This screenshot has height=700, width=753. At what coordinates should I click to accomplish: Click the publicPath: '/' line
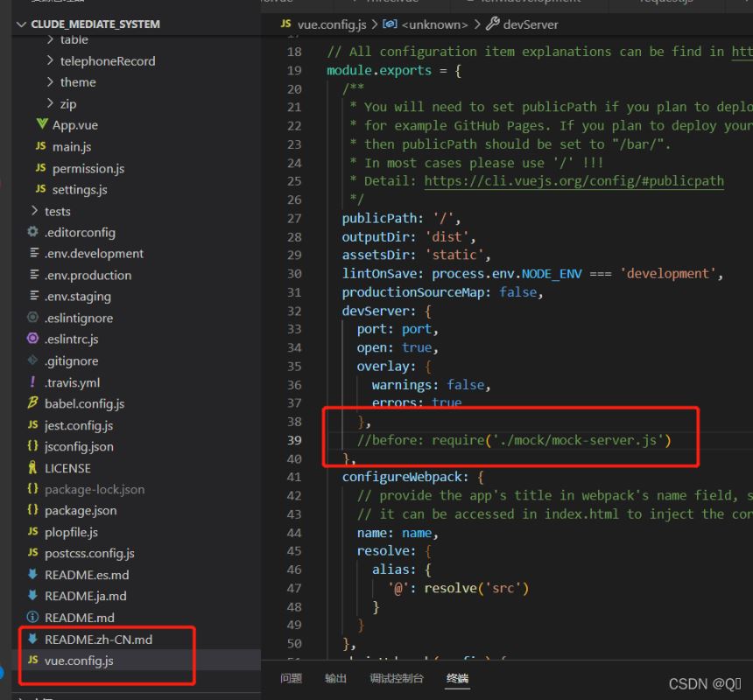401,218
